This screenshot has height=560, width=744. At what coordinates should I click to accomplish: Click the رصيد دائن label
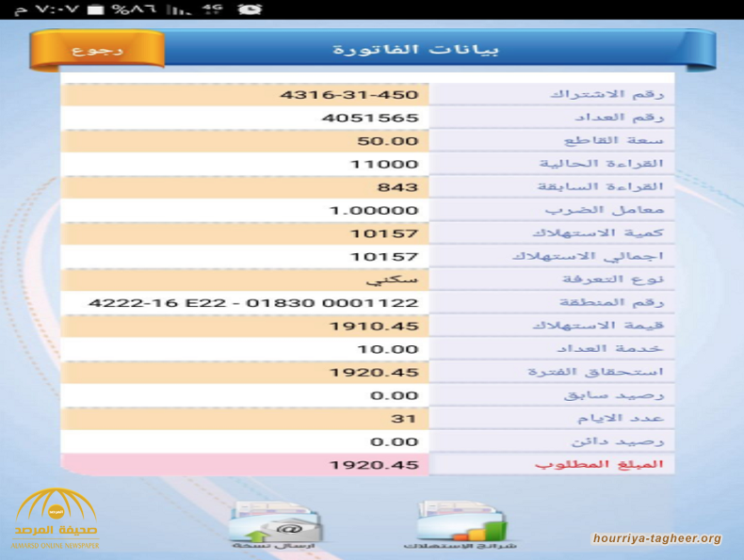coord(617,442)
